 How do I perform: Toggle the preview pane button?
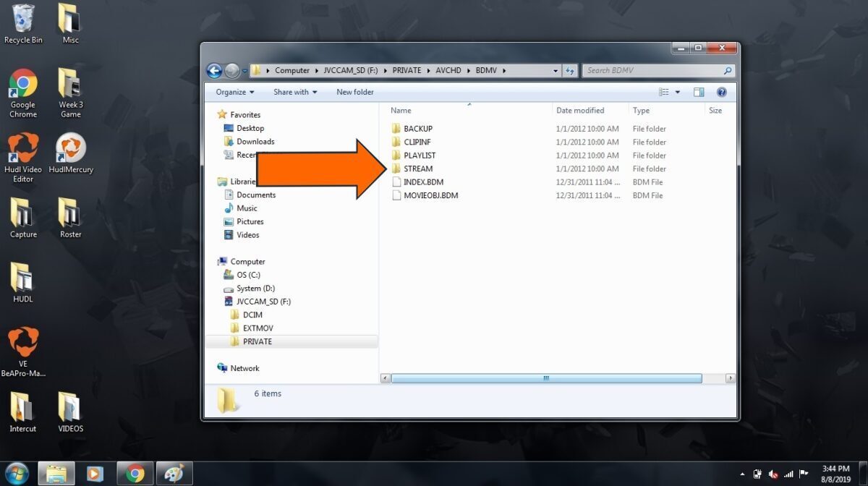(x=699, y=92)
